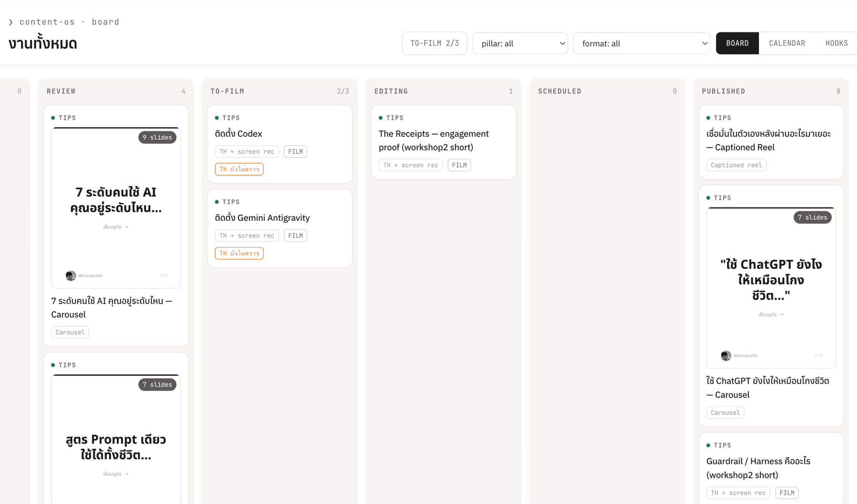857x504 pixels.
Task: Open the 7 ระดับคนใช้ AI Carousel title
Action: (112, 307)
